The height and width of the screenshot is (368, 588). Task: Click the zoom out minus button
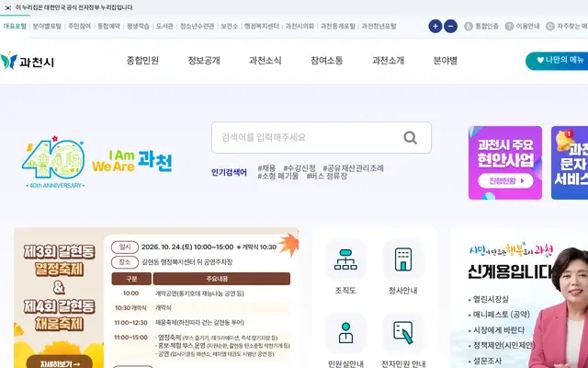[x=450, y=27]
